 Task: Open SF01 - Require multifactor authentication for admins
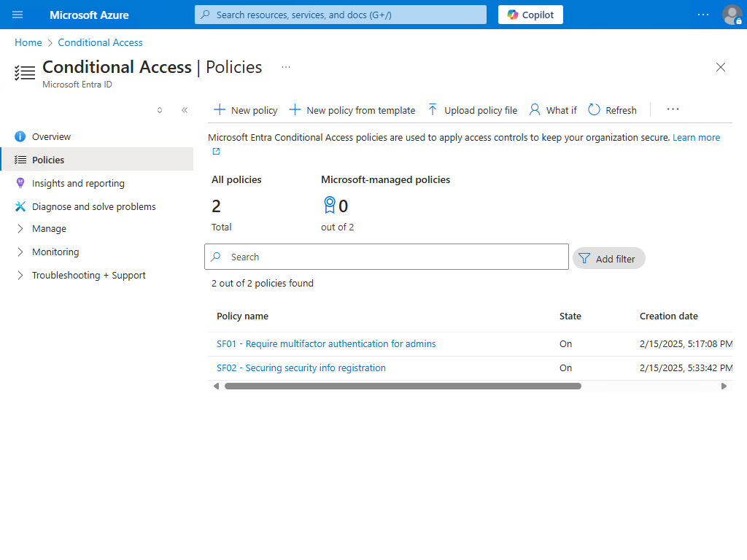(x=326, y=344)
